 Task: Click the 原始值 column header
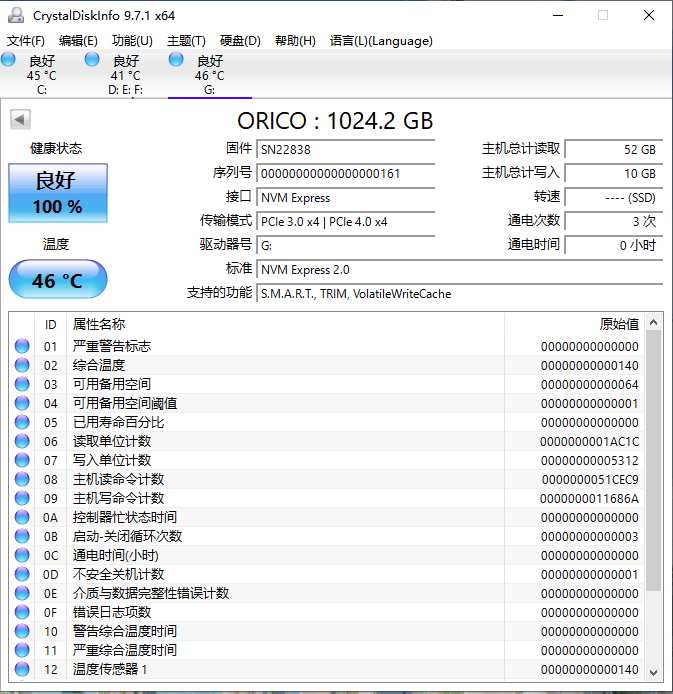pyautogui.click(x=618, y=324)
